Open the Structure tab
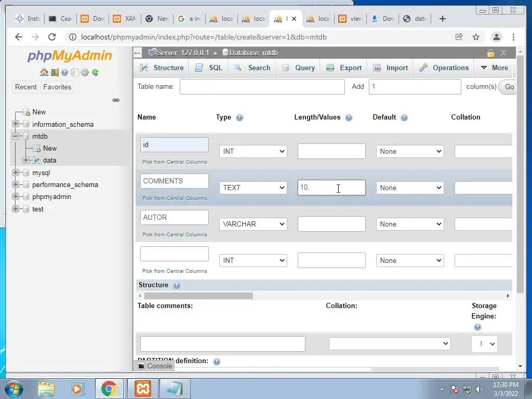Viewport: 532px width, 399px height. 162,68
